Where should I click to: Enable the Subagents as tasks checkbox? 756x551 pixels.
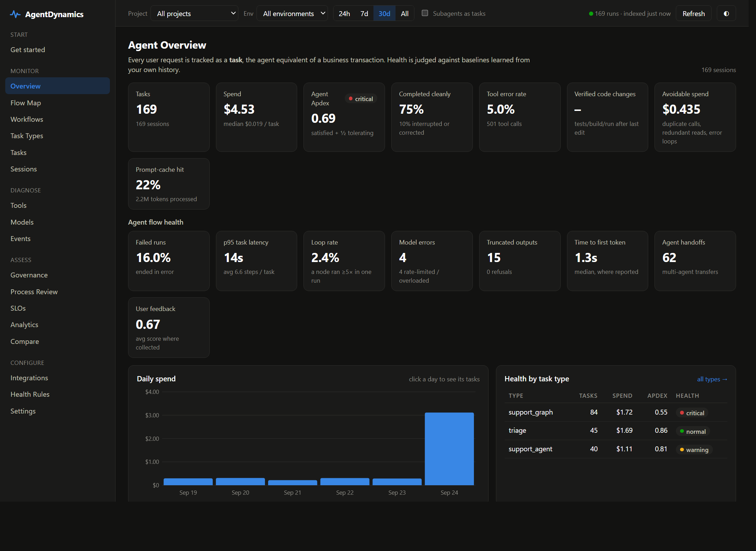click(425, 13)
